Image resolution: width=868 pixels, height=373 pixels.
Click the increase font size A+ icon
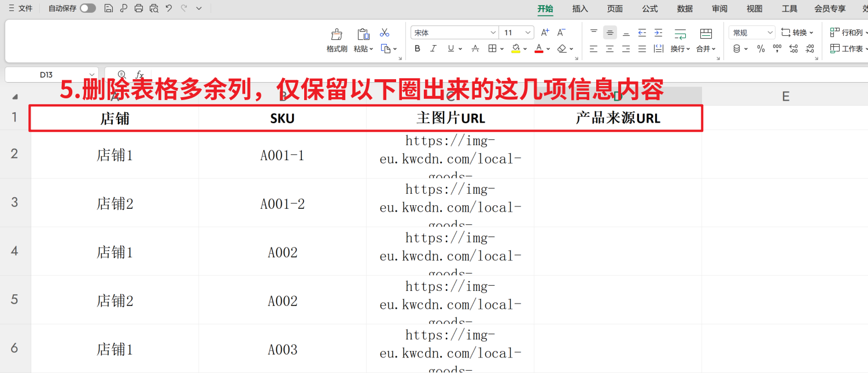click(x=545, y=33)
